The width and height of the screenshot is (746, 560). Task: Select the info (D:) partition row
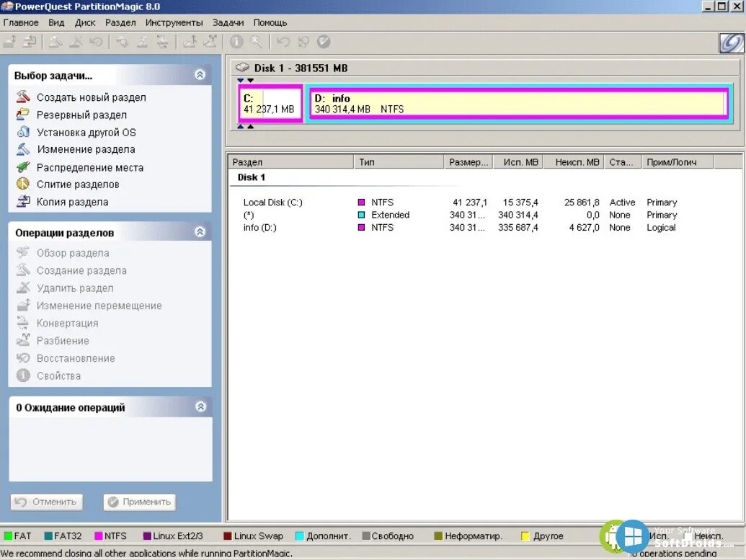point(484,228)
